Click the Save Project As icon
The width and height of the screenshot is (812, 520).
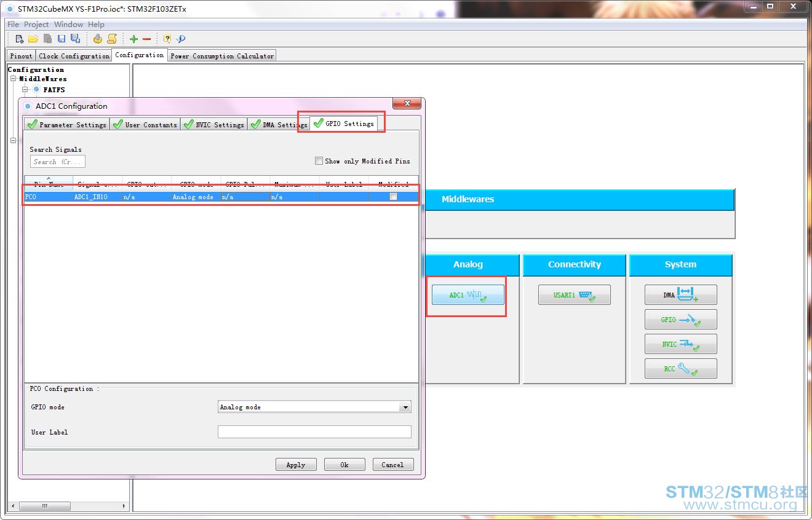pyautogui.click(x=75, y=39)
